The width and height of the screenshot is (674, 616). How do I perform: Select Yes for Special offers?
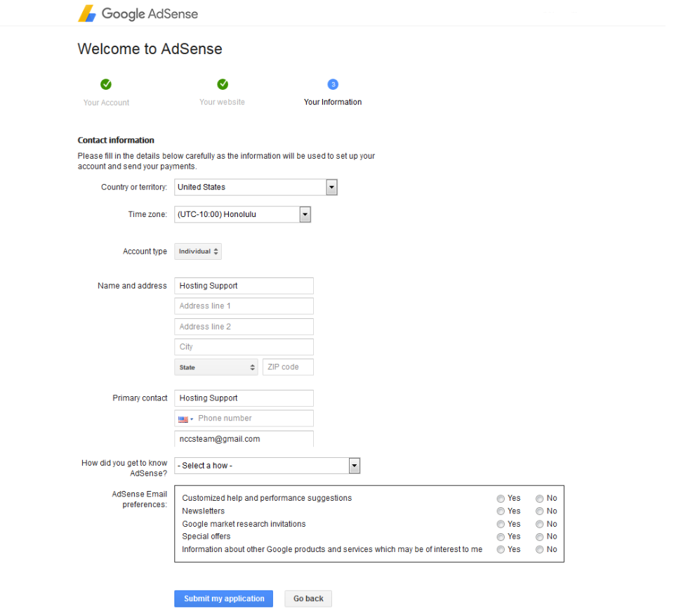[x=501, y=537]
